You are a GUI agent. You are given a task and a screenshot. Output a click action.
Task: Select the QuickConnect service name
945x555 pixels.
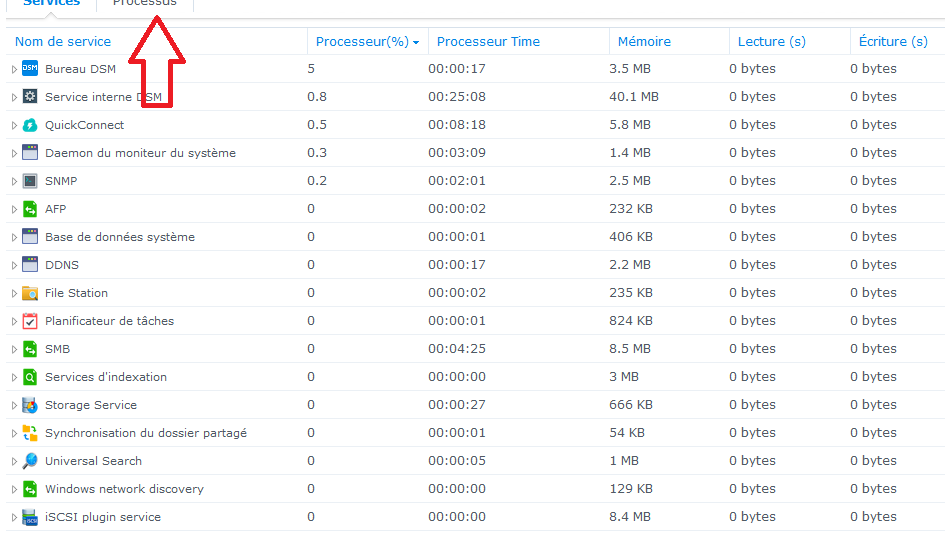coord(84,125)
